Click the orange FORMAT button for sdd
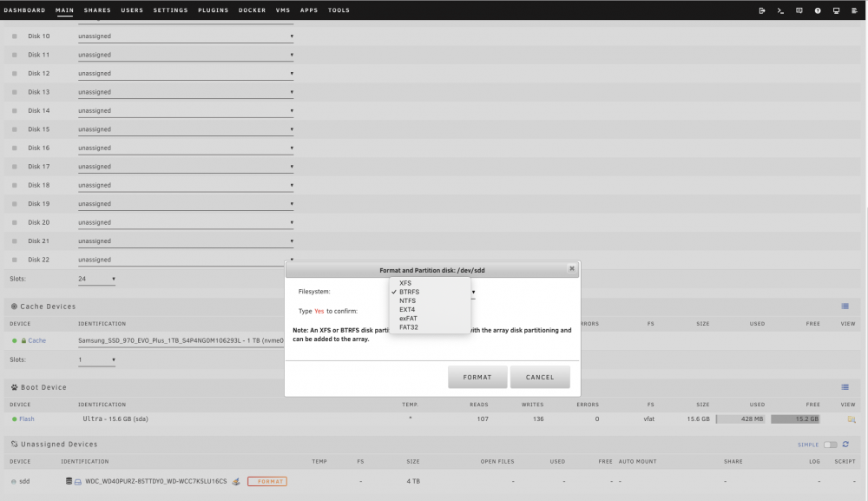 point(267,482)
